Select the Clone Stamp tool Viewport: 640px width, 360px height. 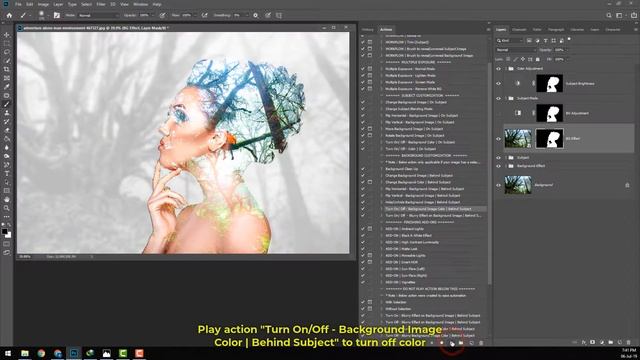coord(7,113)
